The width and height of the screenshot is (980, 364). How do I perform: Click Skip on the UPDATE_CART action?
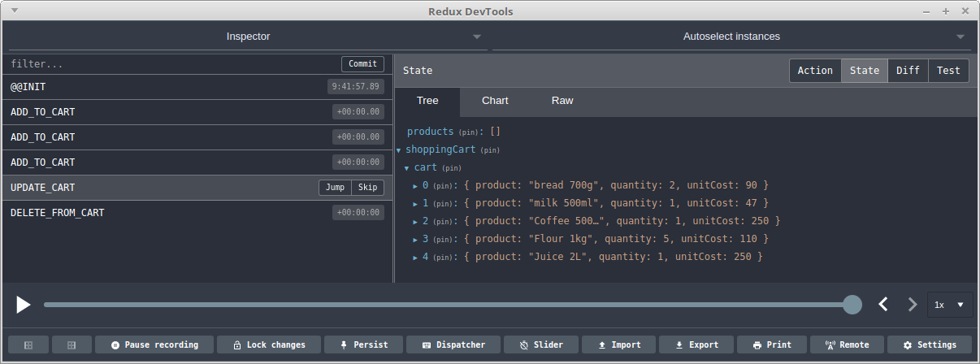coord(367,188)
